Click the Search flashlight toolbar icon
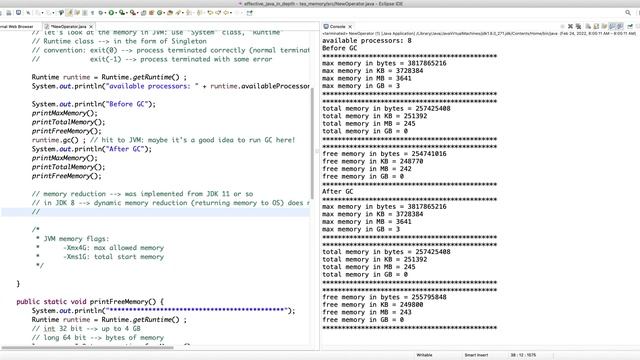 coord(178,13)
